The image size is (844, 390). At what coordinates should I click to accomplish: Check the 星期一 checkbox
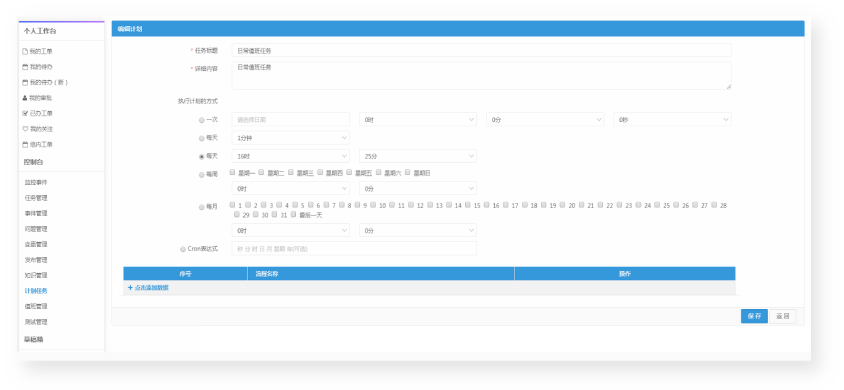click(x=233, y=173)
